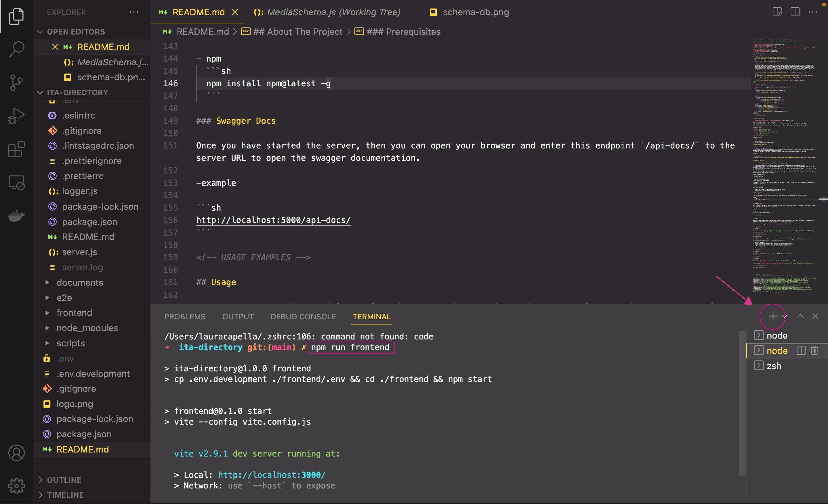Open the Search view in activity bar
The image size is (828, 504).
[16, 49]
